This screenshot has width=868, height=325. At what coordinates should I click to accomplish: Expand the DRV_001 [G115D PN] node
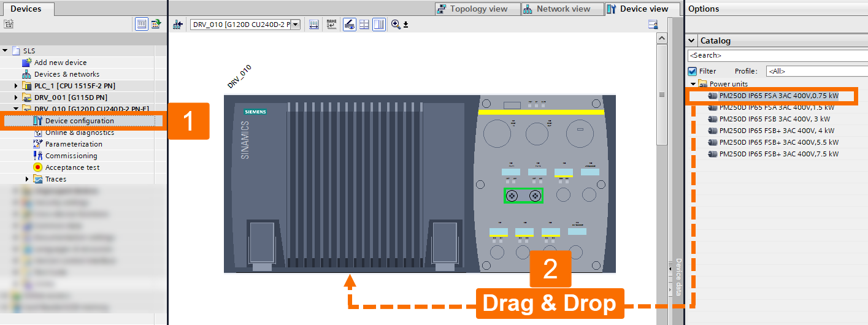[x=17, y=97]
